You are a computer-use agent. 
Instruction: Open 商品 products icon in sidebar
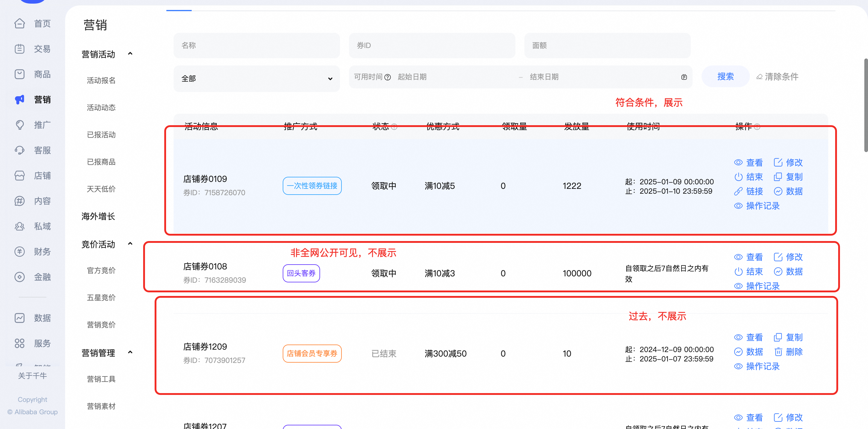[20, 74]
